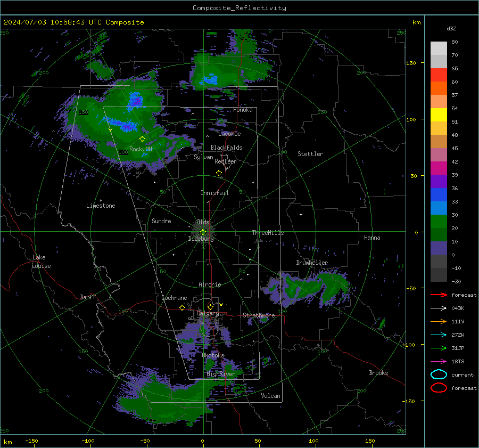The height and width of the screenshot is (448, 479).
Task: Click the red 65 dBZ color swatch
Action: click(439, 75)
